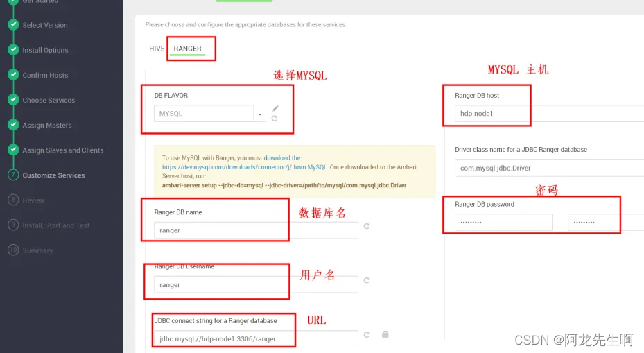Image resolution: width=644 pixels, height=353 pixels.
Task: Click the lock icon beside JDBC connect string
Action: tap(385, 334)
